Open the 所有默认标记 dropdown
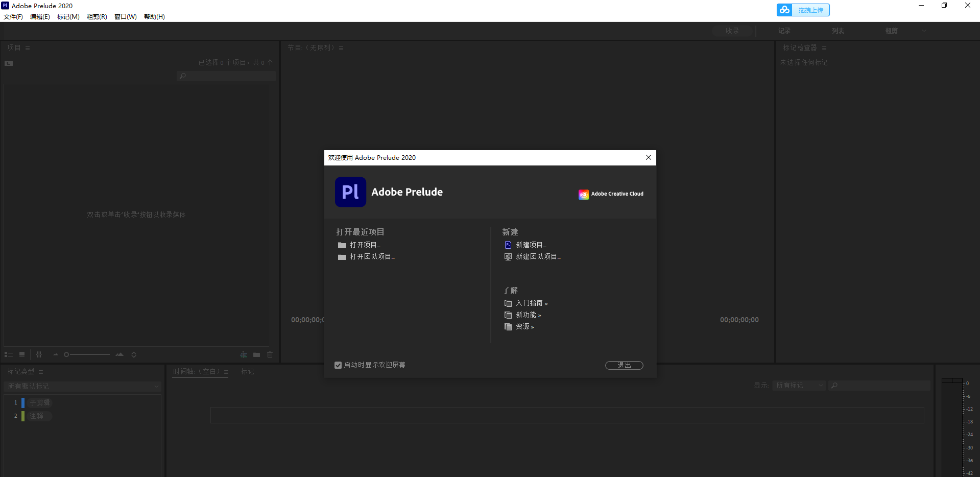Viewport: 980px width, 477px height. pos(82,387)
